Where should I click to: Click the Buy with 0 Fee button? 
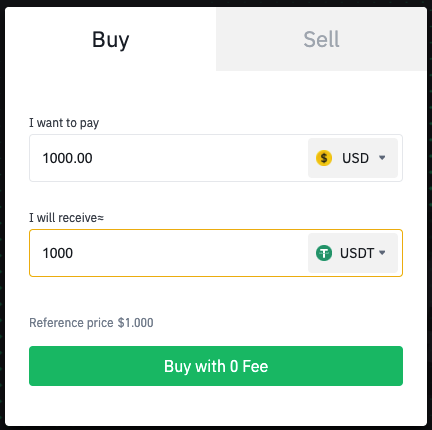(x=216, y=366)
